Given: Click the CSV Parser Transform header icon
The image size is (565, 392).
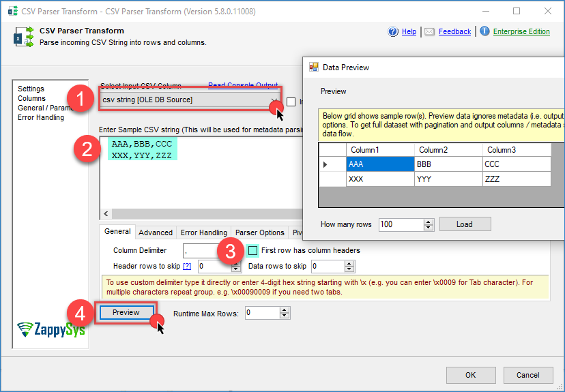Looking at the screenshot, I should (x=21, y=37).
